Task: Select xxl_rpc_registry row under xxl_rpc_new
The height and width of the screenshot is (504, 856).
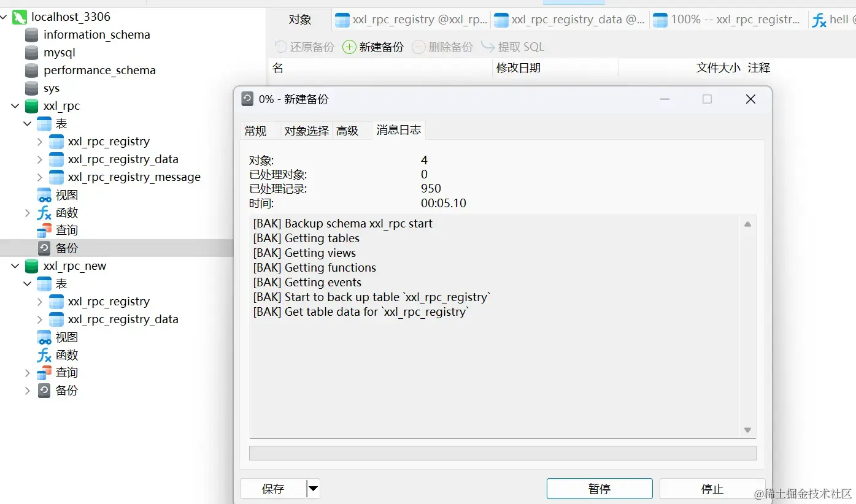Action: tap(109, 302)
